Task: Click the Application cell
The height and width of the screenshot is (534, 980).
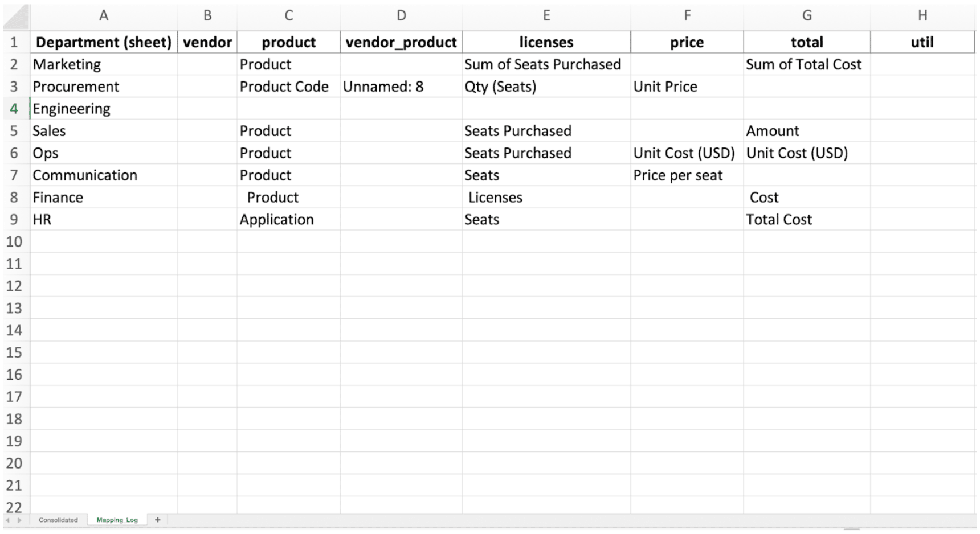Action: (288, 220)
